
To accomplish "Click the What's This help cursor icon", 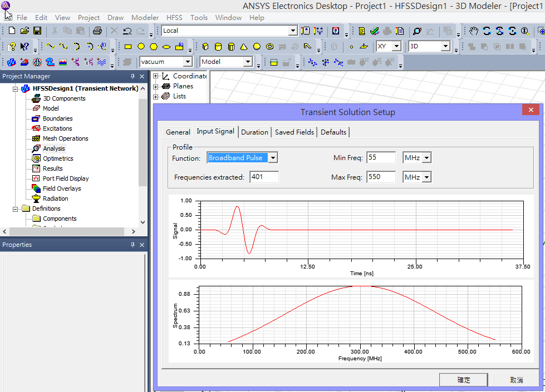I will tap(24, 46).
